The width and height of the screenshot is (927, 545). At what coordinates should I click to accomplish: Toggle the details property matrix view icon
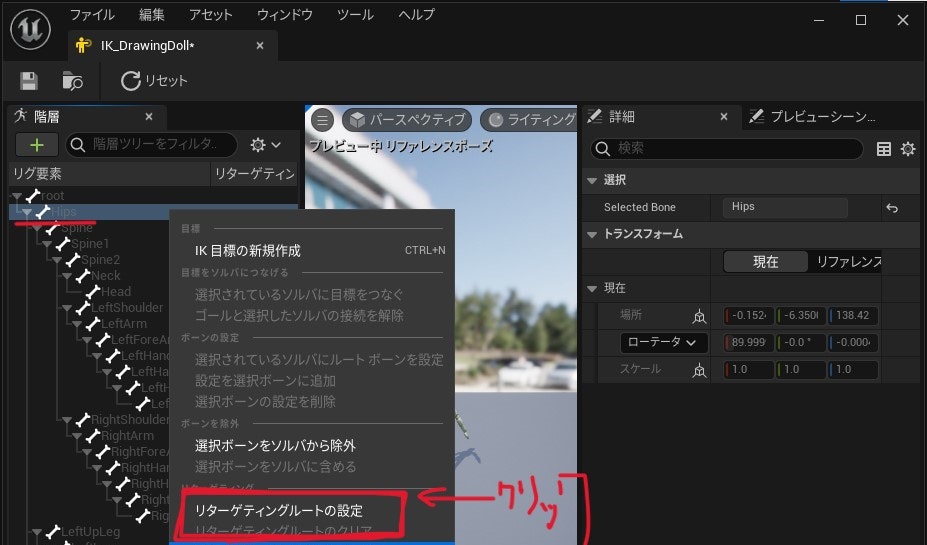[x=884, y=148]
